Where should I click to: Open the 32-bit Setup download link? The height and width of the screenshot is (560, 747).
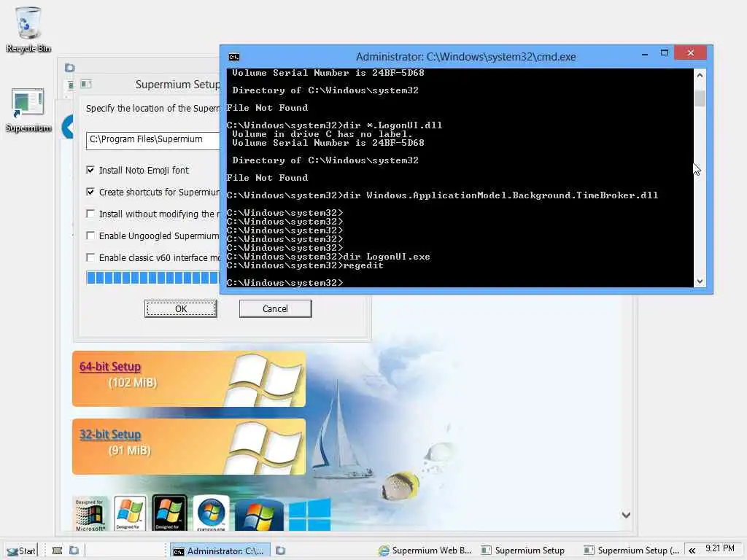point(110,435)
